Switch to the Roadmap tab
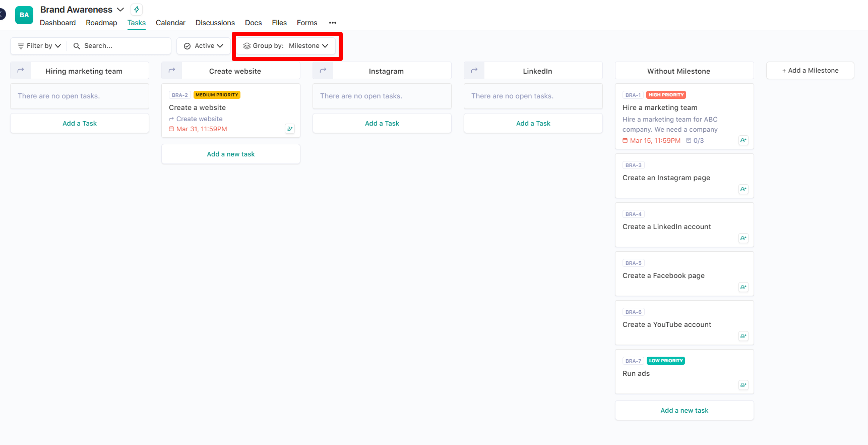The height and width of the screenshot is (445, 868). click(101, 23)
